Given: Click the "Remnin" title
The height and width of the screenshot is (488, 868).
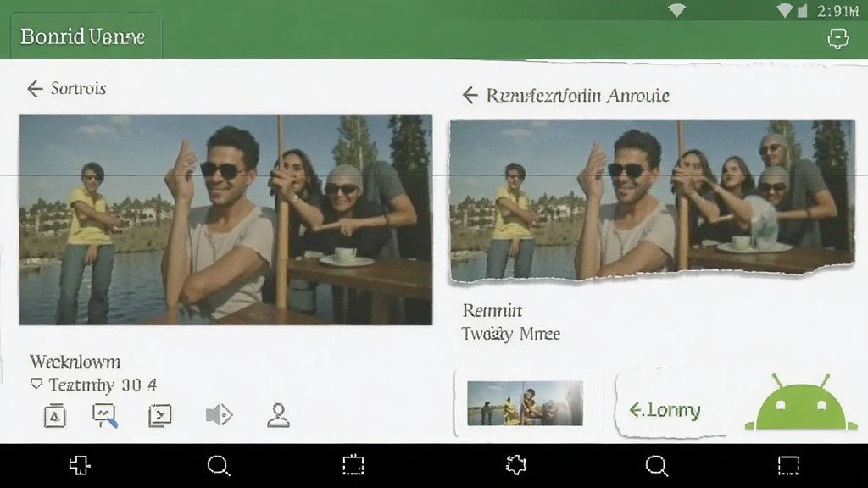Looking at the screenshot, I should pyautogui.click(x=492, y=310).
